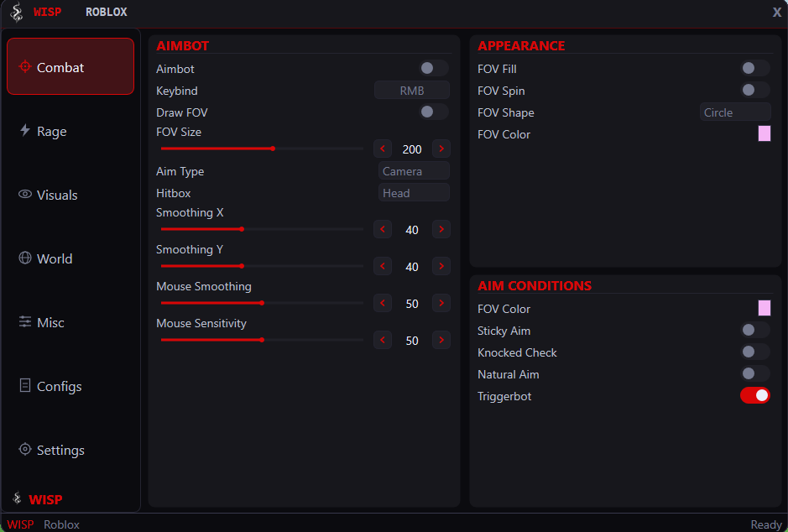This screenshot has width=788, height=532.
Task: Click the Mouse Smoothing value 50
Action: pos(411,304)
